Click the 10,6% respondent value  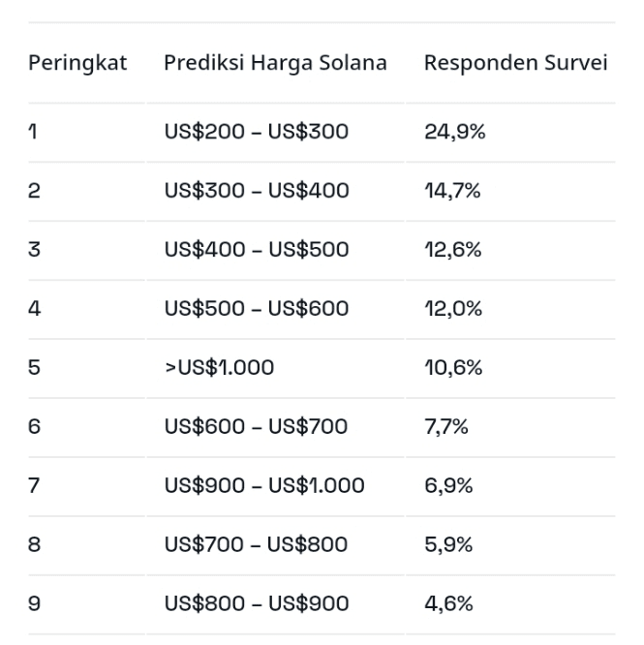tap(453, 368)
